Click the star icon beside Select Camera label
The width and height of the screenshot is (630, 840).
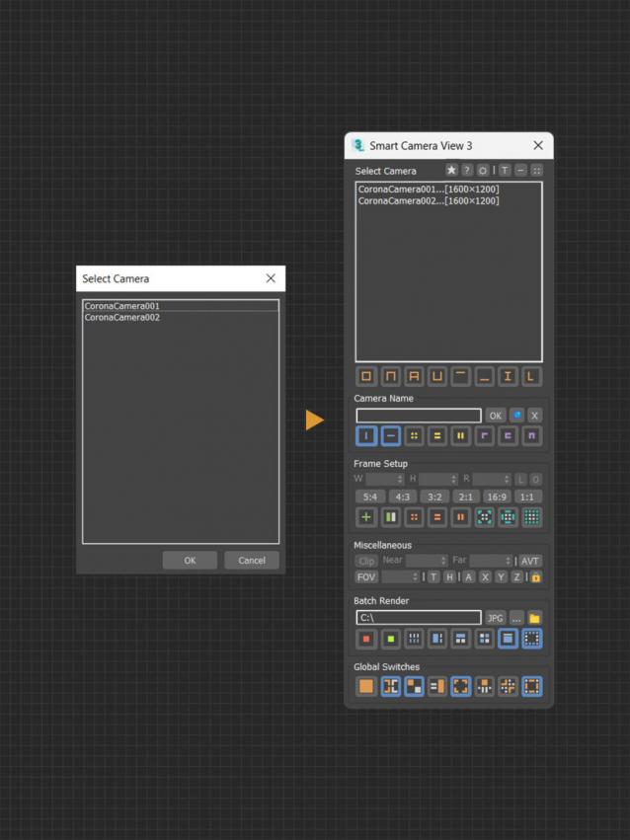451,171
